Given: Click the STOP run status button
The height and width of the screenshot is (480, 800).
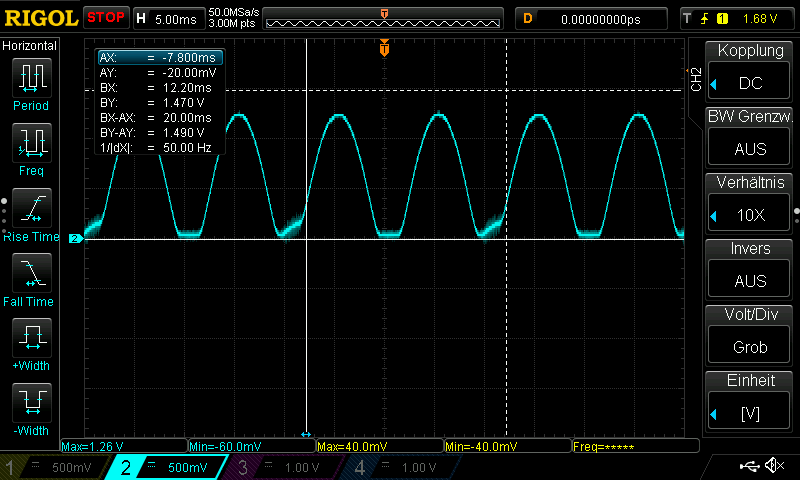Looking at the screenshot, I should tap(106, 18).
